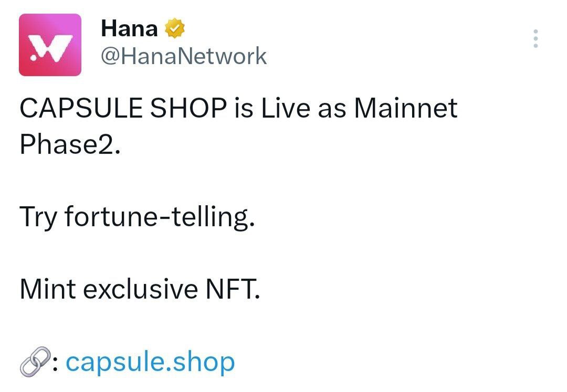This screenshot has width=567, height=392.
Task: Click the word SHOP in tweet
Action: (x=188, y=108)
